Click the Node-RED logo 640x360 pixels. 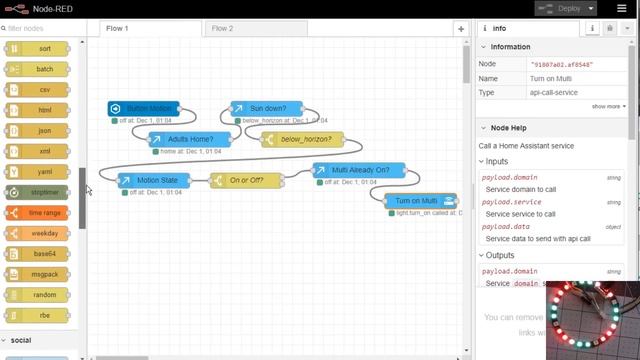17,9
